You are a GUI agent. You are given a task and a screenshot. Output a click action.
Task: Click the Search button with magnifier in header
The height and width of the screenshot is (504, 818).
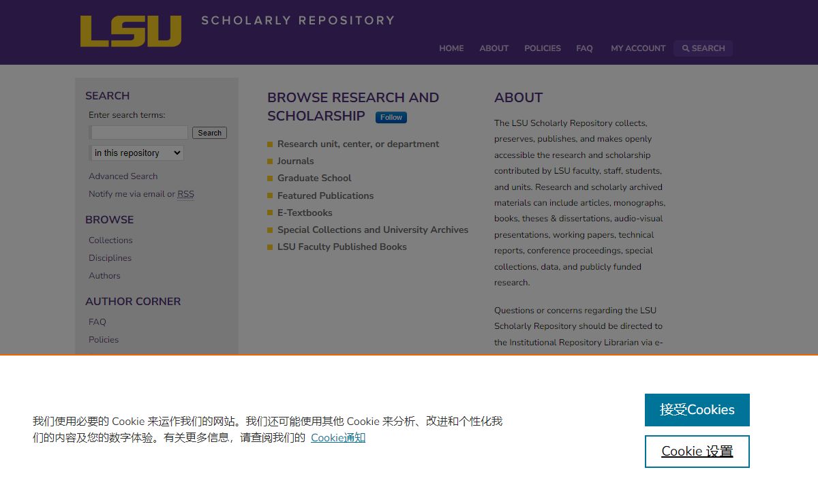[x=703, y=48]
